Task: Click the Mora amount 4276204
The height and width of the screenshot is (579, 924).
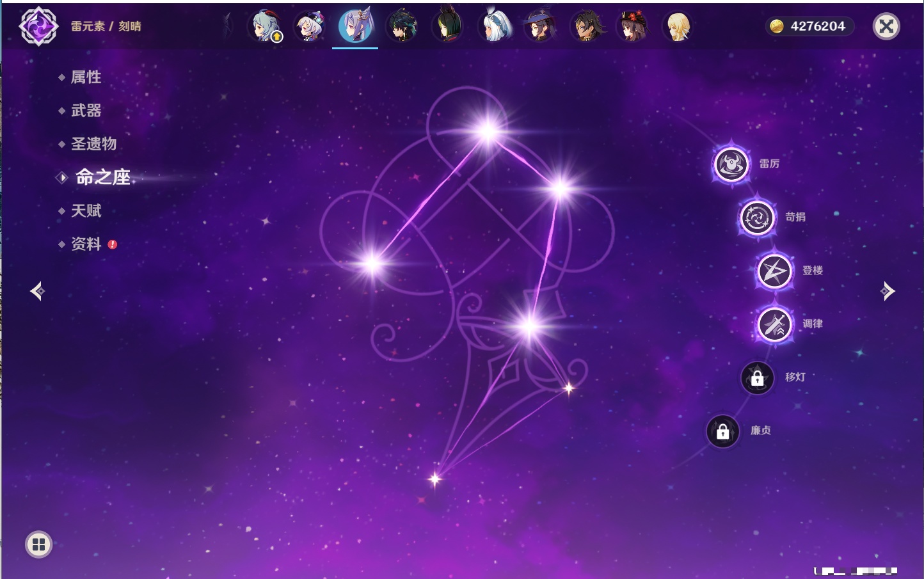Action: click(818, 26)
